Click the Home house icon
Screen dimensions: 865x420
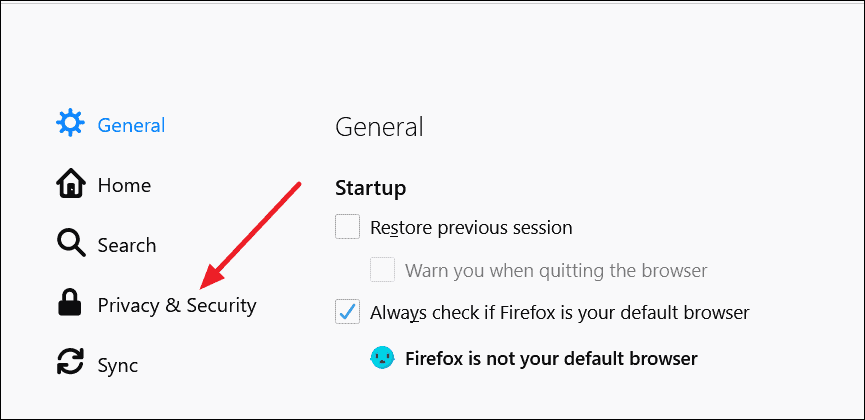71,184
